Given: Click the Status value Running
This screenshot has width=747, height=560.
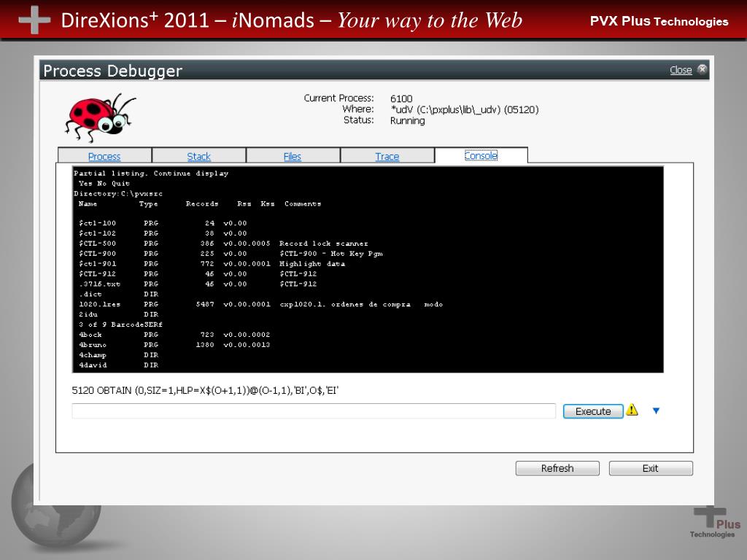Looking at the screenshot, I should [407, 120].
